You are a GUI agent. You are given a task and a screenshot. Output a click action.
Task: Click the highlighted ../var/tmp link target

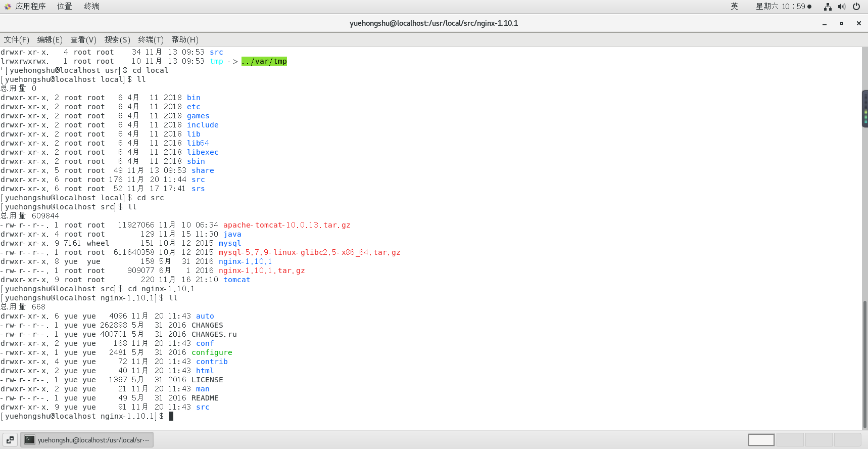click(264, 61)
